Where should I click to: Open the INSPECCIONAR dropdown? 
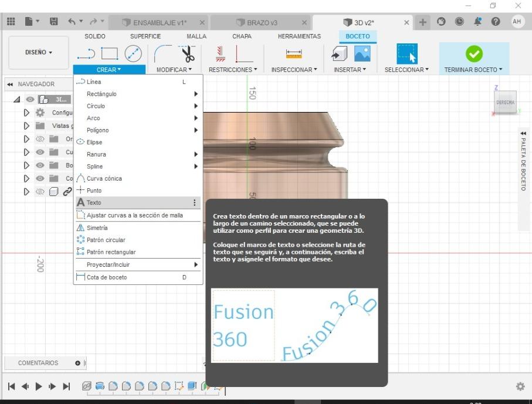[x=294, y=70]
